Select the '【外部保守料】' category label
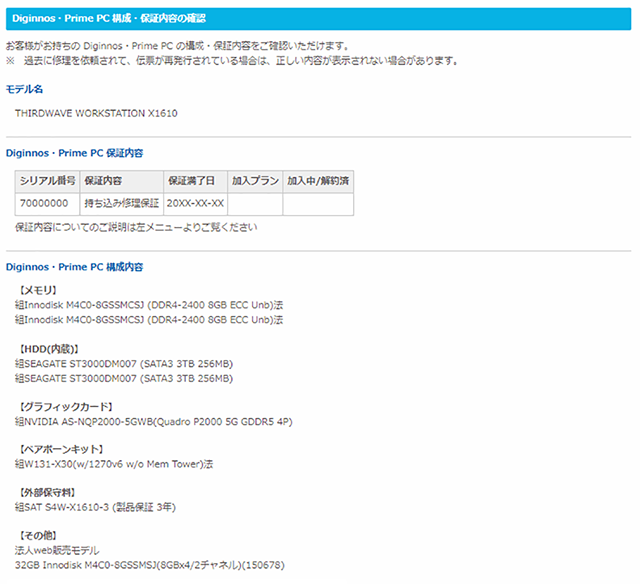This screenshot has width=640, height=584. tap(47, 493)
